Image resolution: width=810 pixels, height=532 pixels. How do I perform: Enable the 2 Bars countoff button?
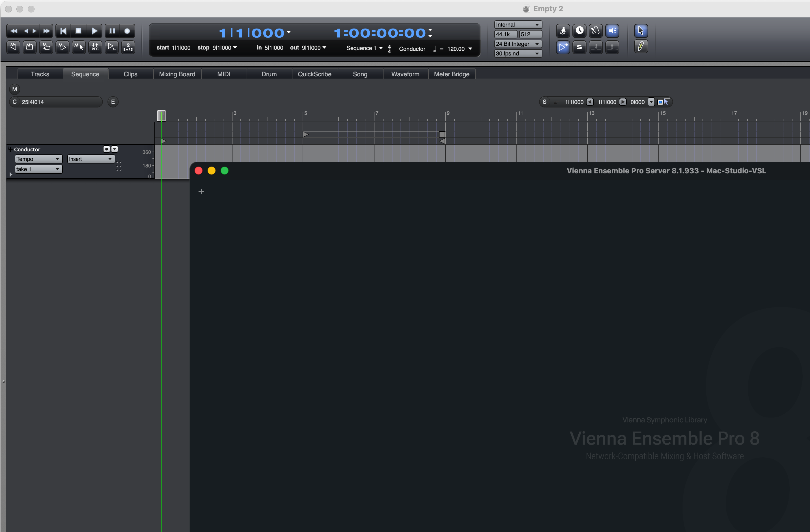(x=128, y=47)
